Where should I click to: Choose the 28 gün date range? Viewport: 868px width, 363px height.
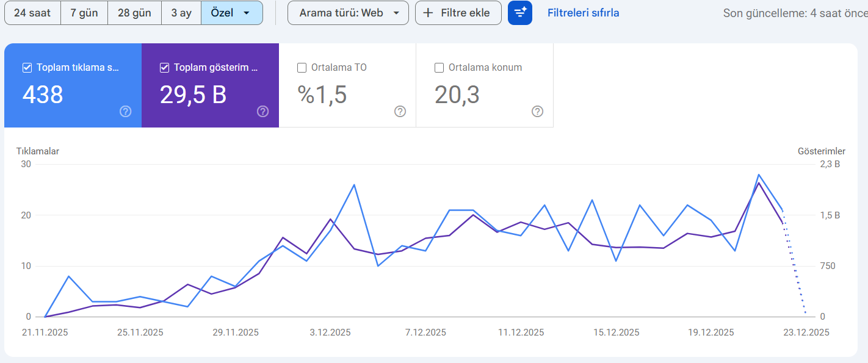coord(134,13)
